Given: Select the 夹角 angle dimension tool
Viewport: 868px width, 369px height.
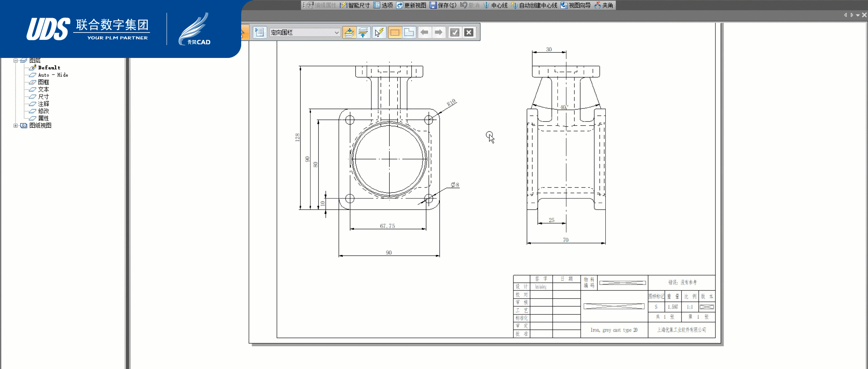Looking at the screenshot, I should tap(604, 5).
